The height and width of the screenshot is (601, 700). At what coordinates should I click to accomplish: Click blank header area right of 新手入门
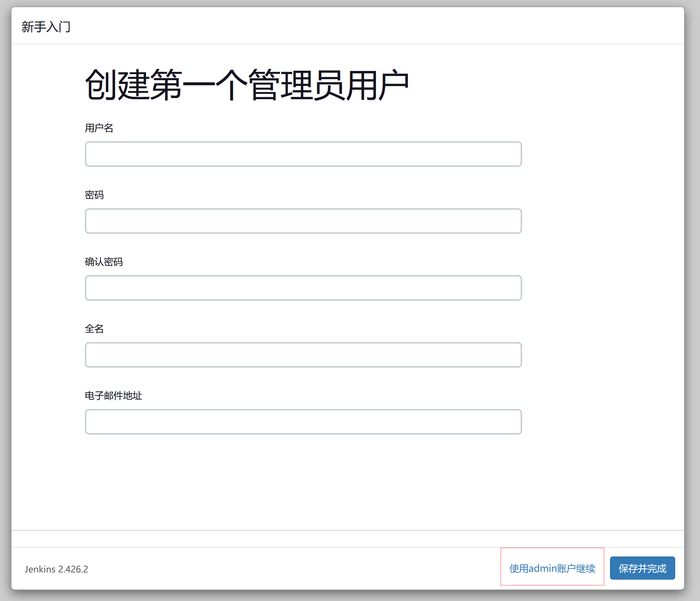click(x=374, y=26)
